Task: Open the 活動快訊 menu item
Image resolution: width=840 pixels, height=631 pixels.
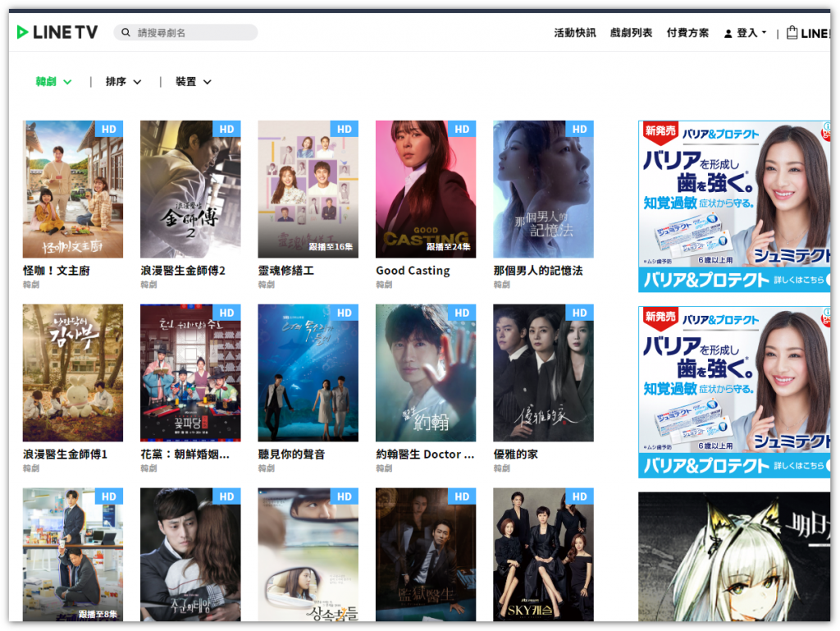Action: [x=575, y=33]
